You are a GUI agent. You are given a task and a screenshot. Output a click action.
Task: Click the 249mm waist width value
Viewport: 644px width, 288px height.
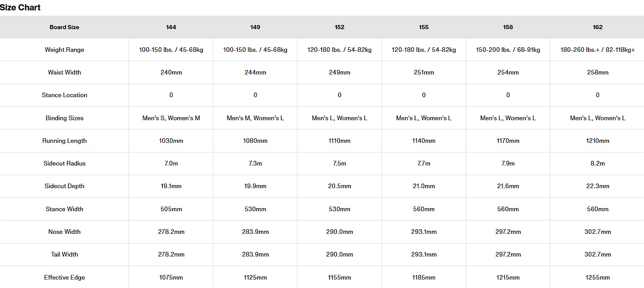339,72
